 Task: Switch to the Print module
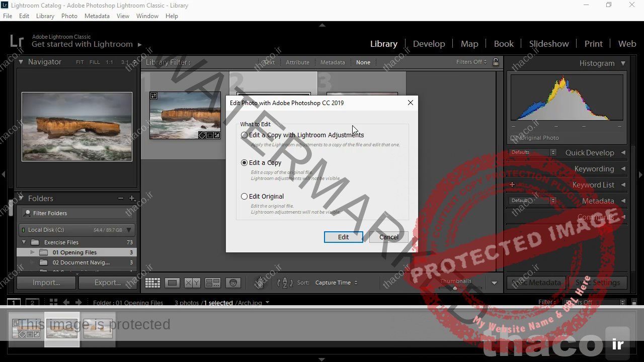pyautogui.click(x=593, y=44)
